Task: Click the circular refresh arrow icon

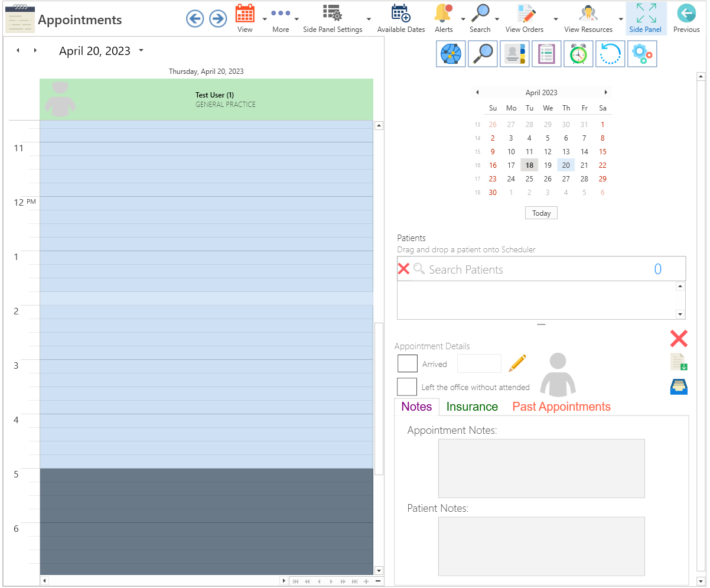Action: point(610,54)
